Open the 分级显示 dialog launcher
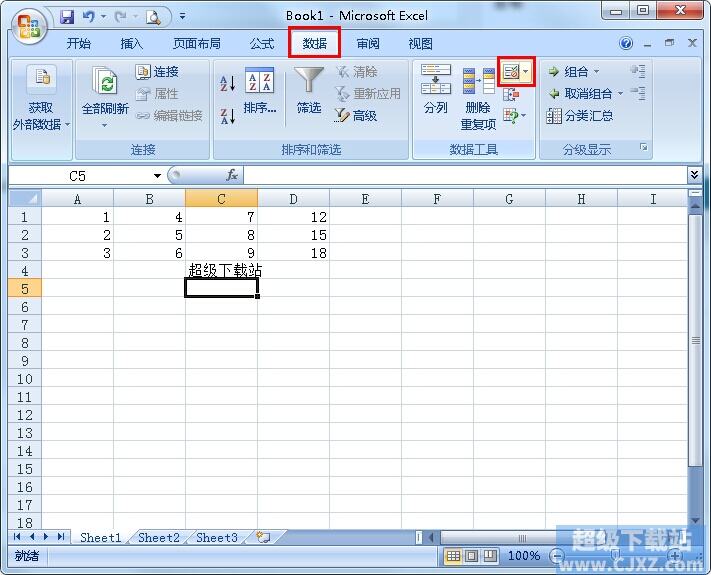This screenshot has height=575, width=711. pyautogui.click(x=643, y=147)
